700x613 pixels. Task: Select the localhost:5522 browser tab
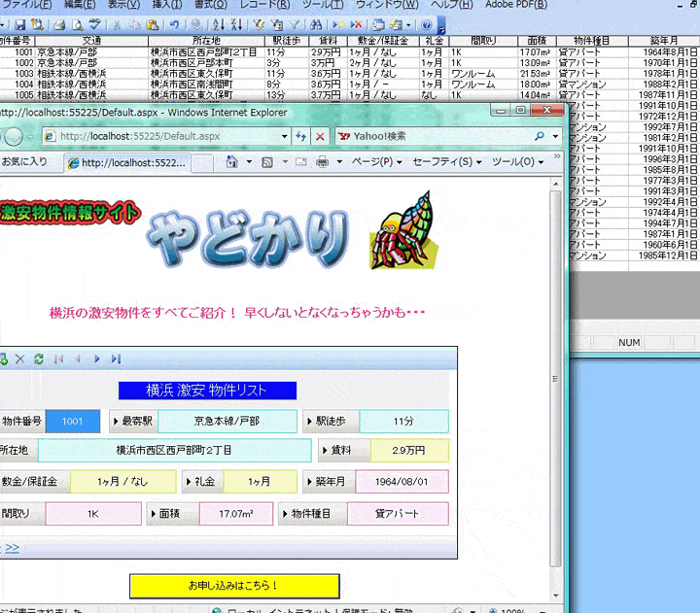click(127, 163)
